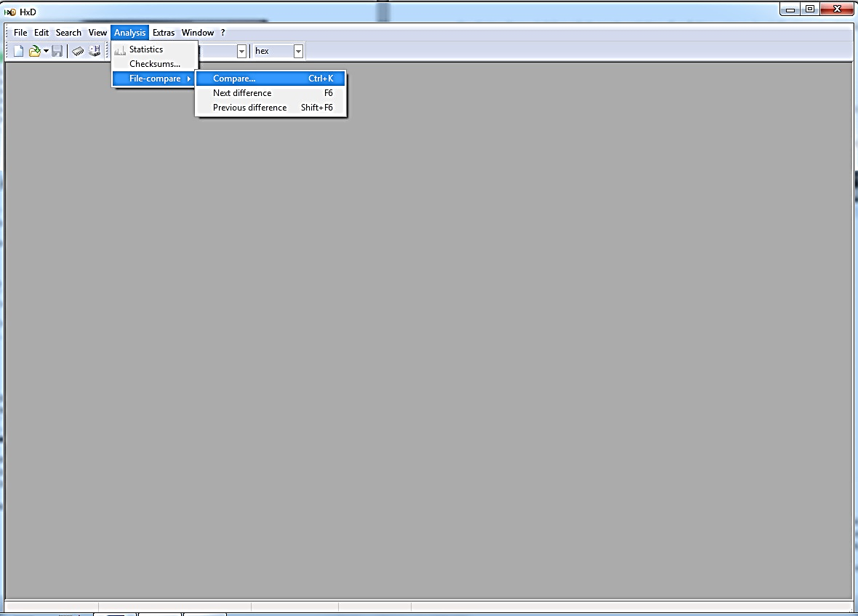858x616 pixels.
Task: Click the Open disk icon
Action: 95,51
